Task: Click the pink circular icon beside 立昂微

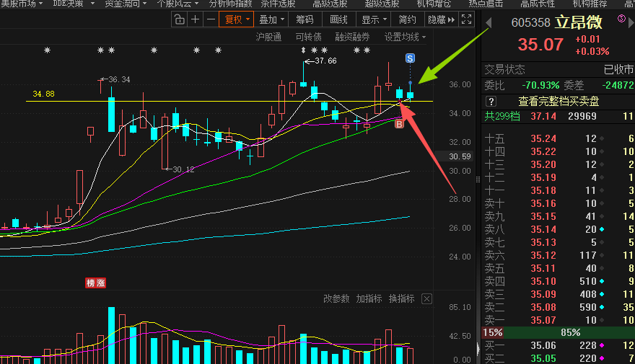Action: [621, 18]
